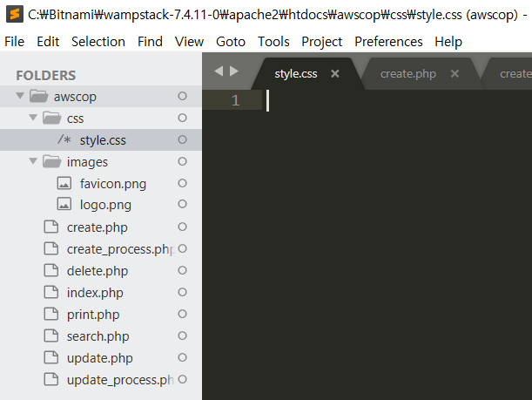
Task: Click the file icon beside update.php
Action: 51,357
